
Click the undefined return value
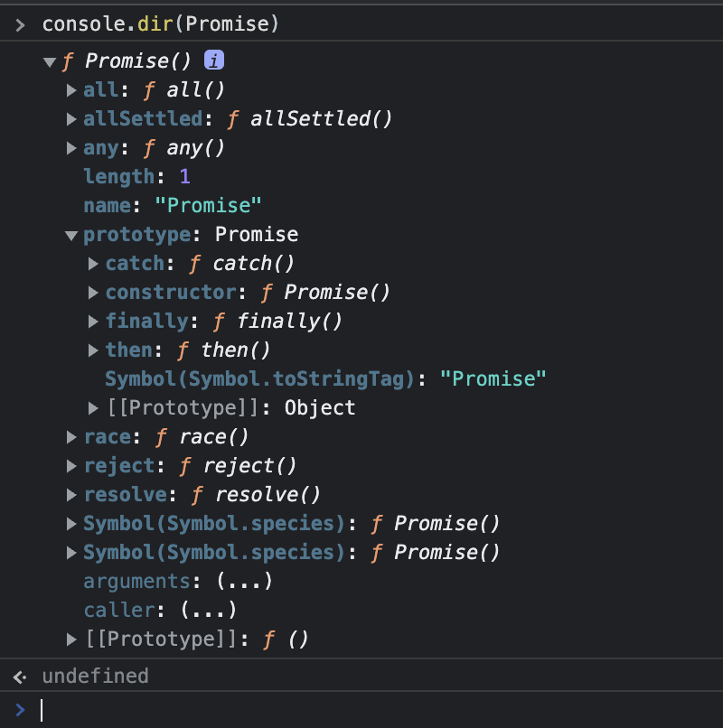point(95,676)
